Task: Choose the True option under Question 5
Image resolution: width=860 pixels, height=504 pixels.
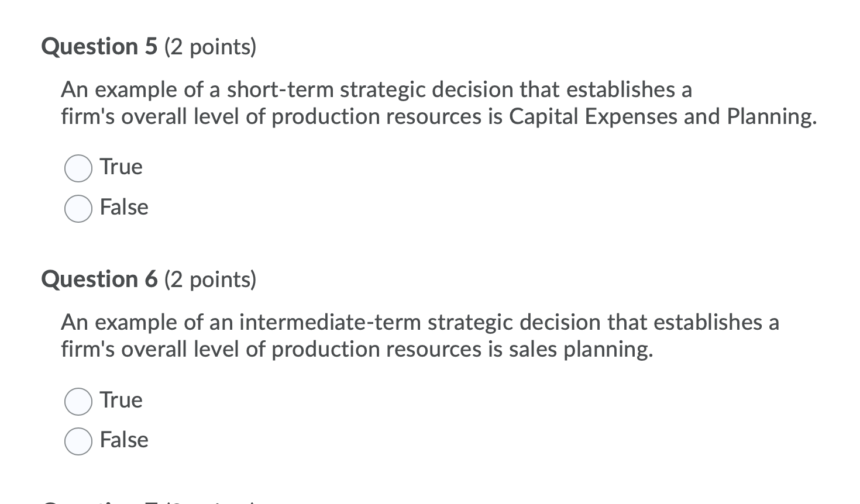Action: [78, 168]
